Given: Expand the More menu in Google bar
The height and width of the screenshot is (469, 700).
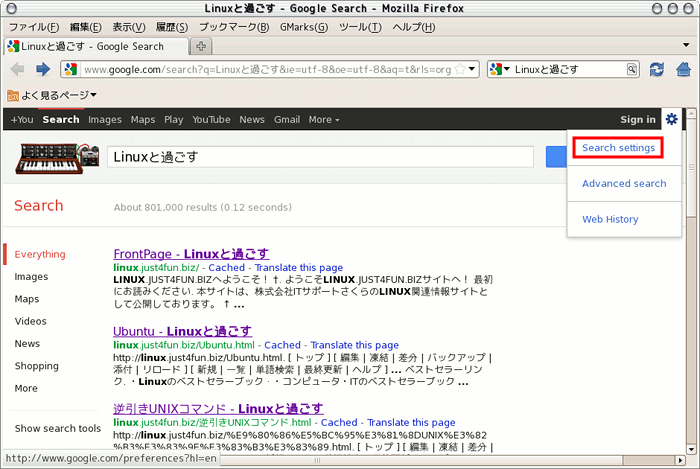Looking at the screenshot, I should [323, 120].
